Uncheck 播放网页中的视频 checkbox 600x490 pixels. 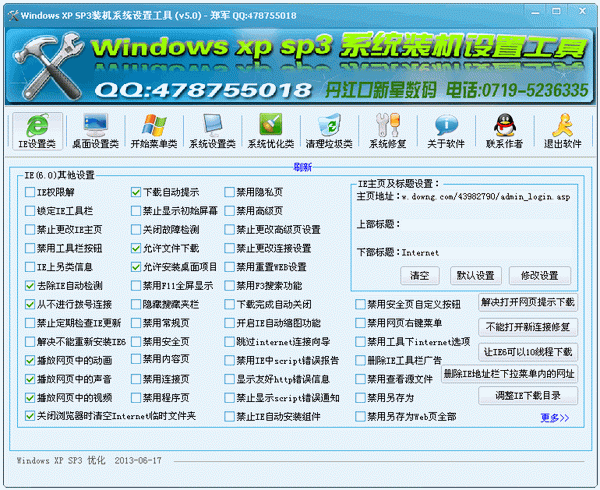(30, 398)
